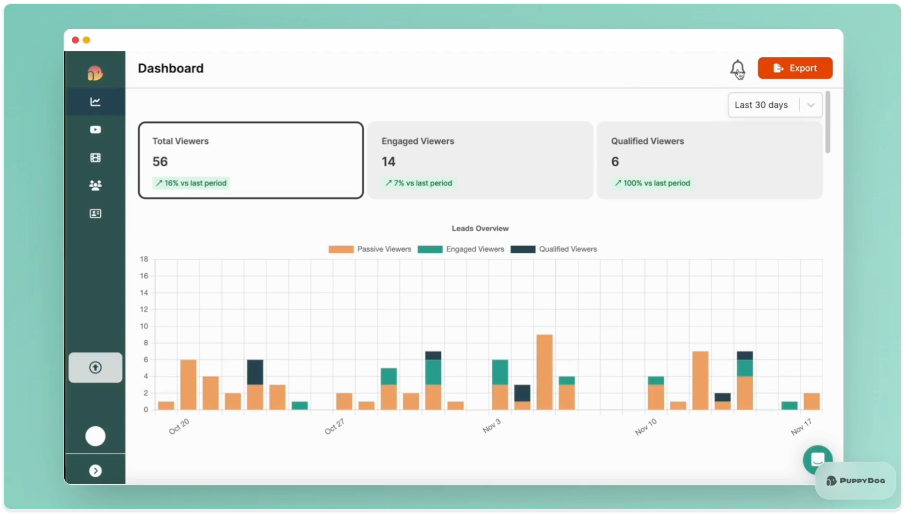Open notifications bell

click(737, 69)
